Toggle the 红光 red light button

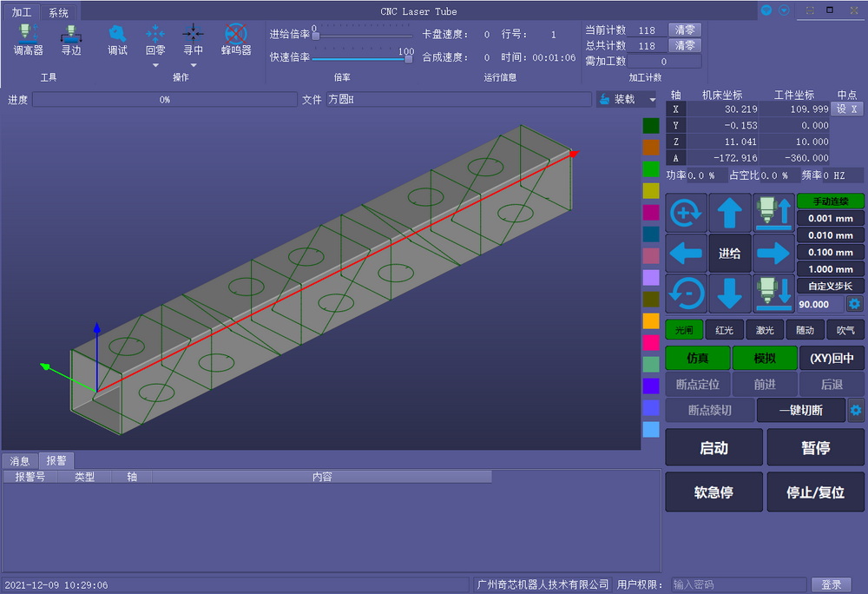[x=724, y=330]
